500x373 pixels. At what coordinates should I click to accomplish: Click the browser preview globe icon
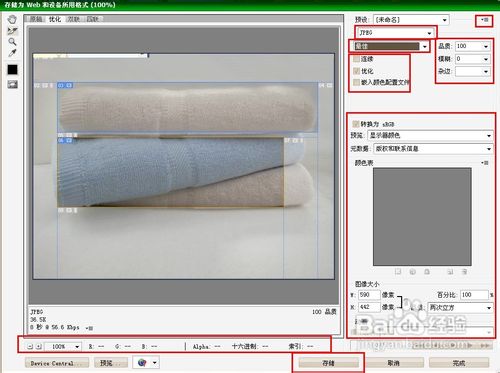(142, 362)
